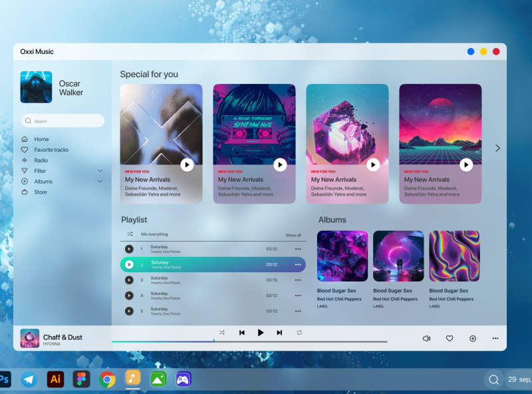Like the song Chaff & Dust

click(x=450, y=339)
